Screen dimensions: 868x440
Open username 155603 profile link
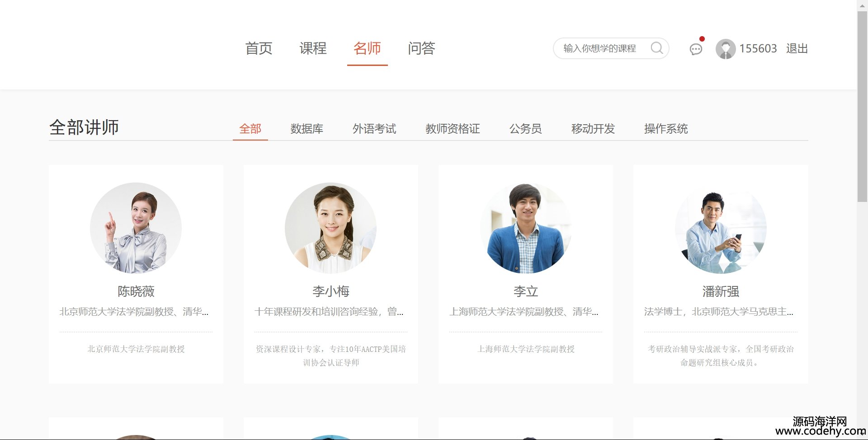(x=758, y=48)
